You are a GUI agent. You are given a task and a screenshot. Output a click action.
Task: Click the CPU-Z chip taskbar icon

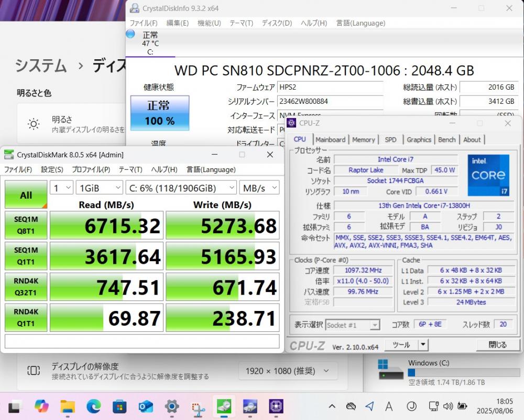[x=276, y=406]
